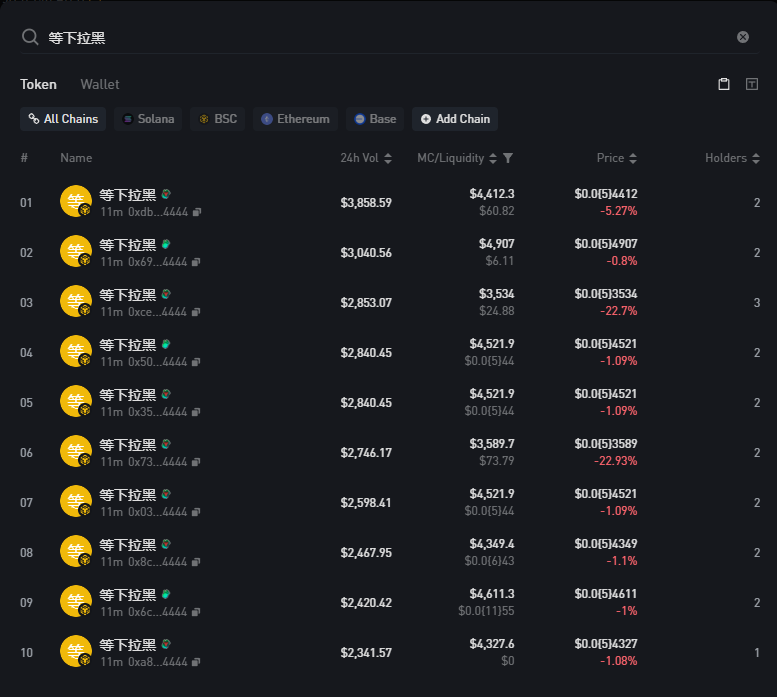The height and width of the screenshot is (697, 777).
Task: Click the text translate icon beside clipboard
Action: point(752,84)
